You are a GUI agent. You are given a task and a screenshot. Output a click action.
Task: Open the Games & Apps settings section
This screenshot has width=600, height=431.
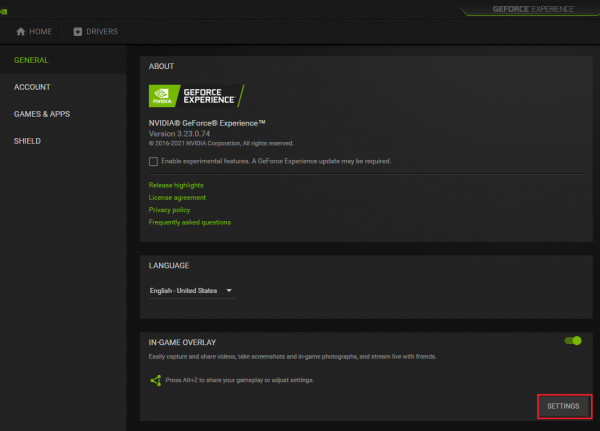[42, 114]
